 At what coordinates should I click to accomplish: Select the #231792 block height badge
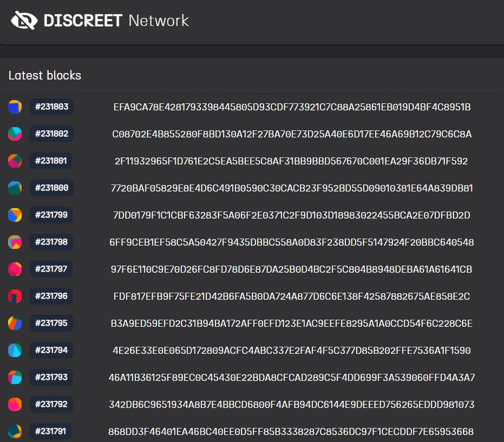click(x=51, y=404)
